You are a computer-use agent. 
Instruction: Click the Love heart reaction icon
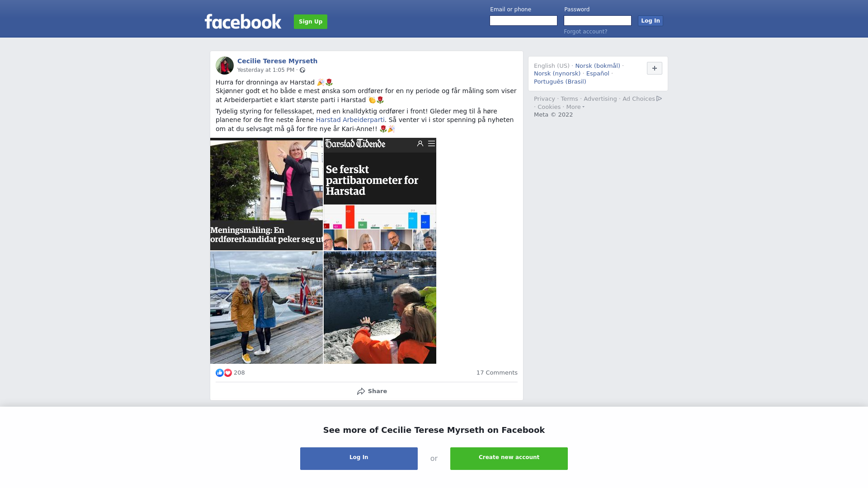pyautogui.click(x=228, y=373)
